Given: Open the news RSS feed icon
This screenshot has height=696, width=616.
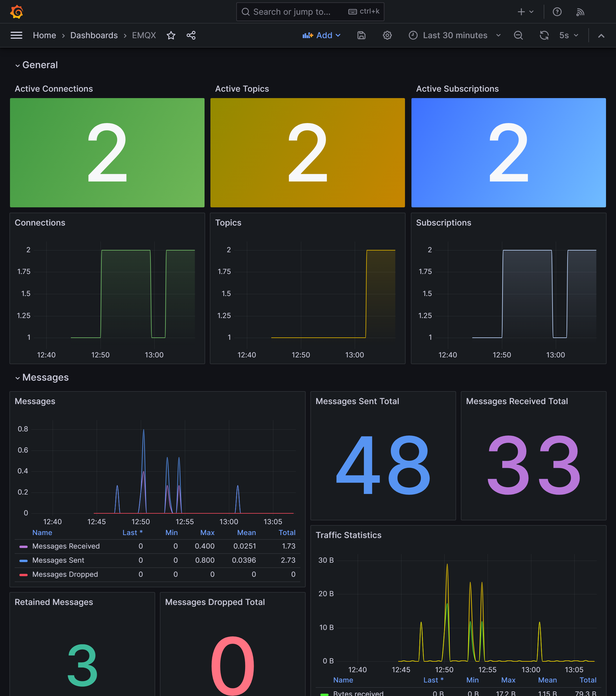Looking at the screenshot, I should (580, 12).
